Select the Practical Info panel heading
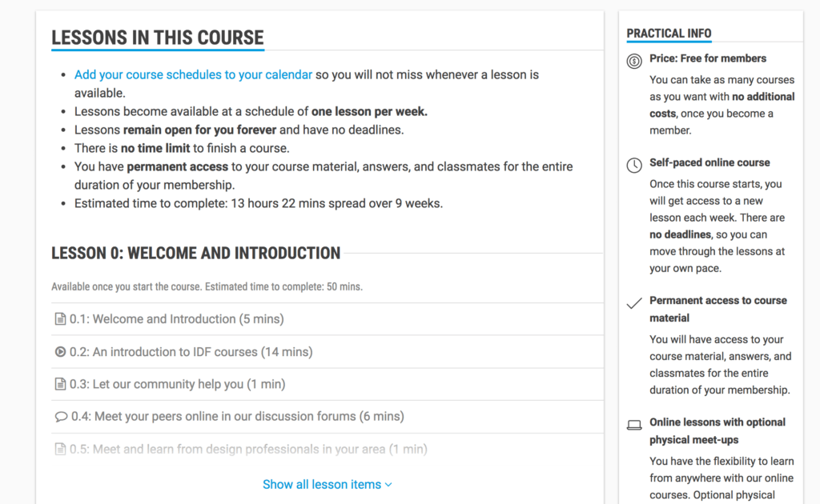The width and height of the screenshot is (820, 504). (669, 33)
